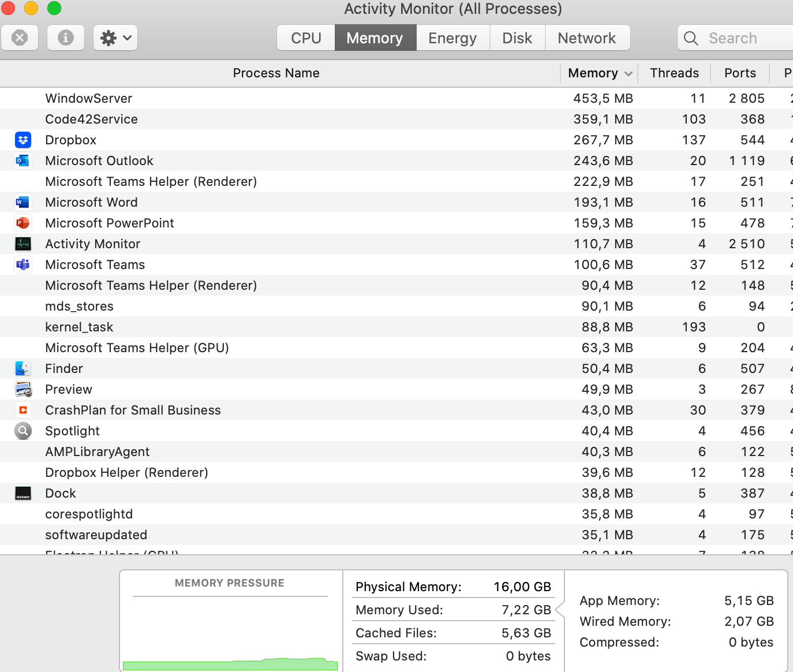793x672 pixels.
Task: Select Dropbox Helper (Renderer) row
Action: 396,472
